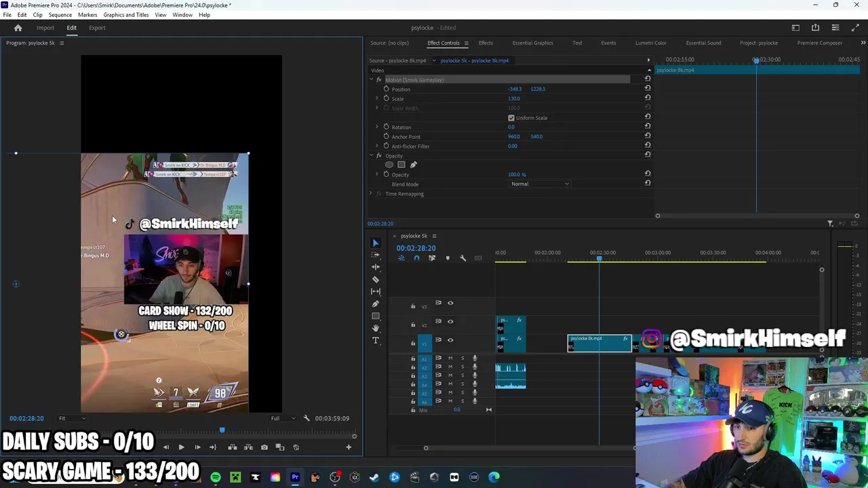
Task: Hide track V3 with its eye icon
Action: pos(450,303)
